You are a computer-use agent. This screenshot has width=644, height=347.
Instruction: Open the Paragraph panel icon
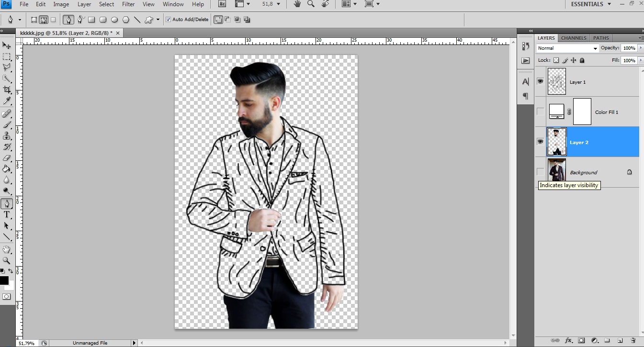click(x=526, y=96)
